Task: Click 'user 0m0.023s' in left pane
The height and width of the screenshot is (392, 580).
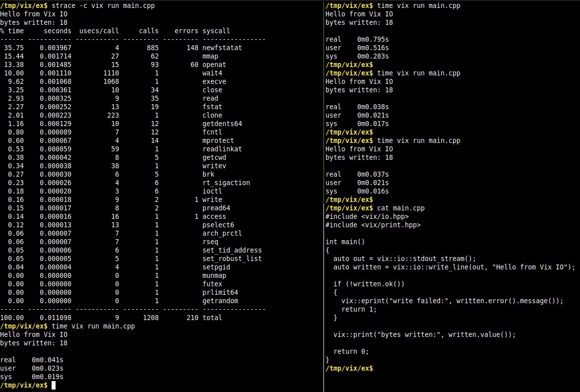Action: pos(32,368)
